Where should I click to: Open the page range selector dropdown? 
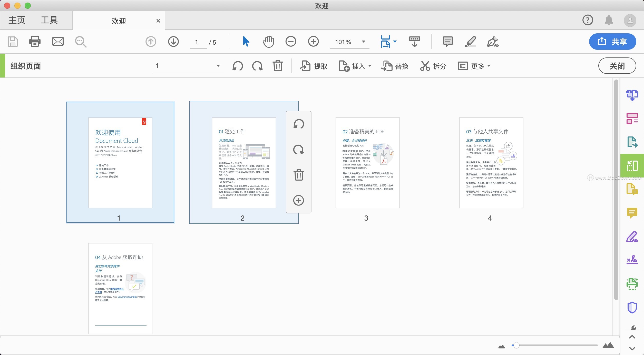pos(218,66)
